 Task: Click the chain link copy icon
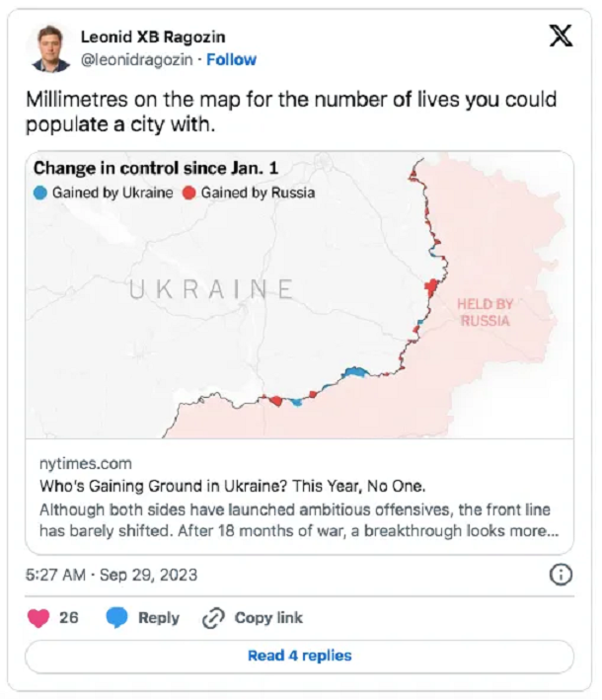coord(213,618)
